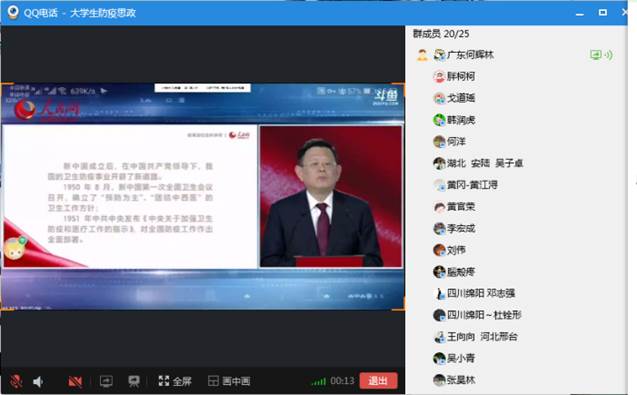Click avatar of member 刘伟
The image size is (637, 395).
(439, 250)
